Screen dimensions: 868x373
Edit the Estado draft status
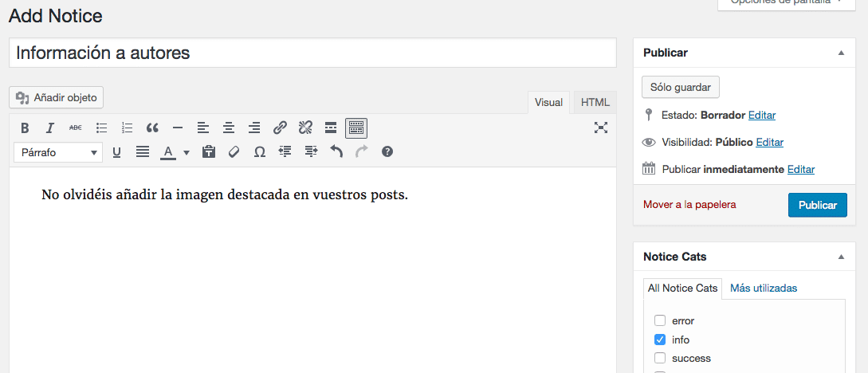(x=762, y=115)
